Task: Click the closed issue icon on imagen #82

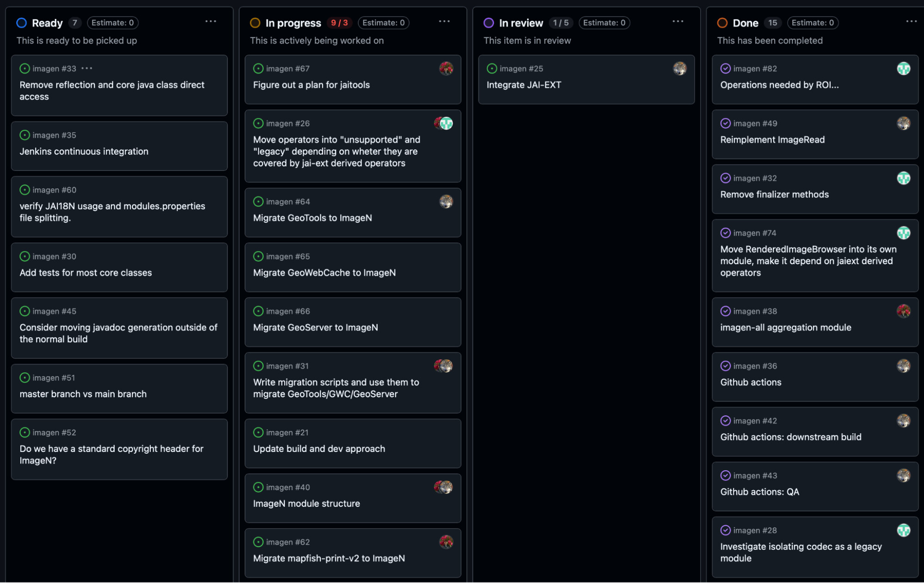Action: [x=725, y=68]
